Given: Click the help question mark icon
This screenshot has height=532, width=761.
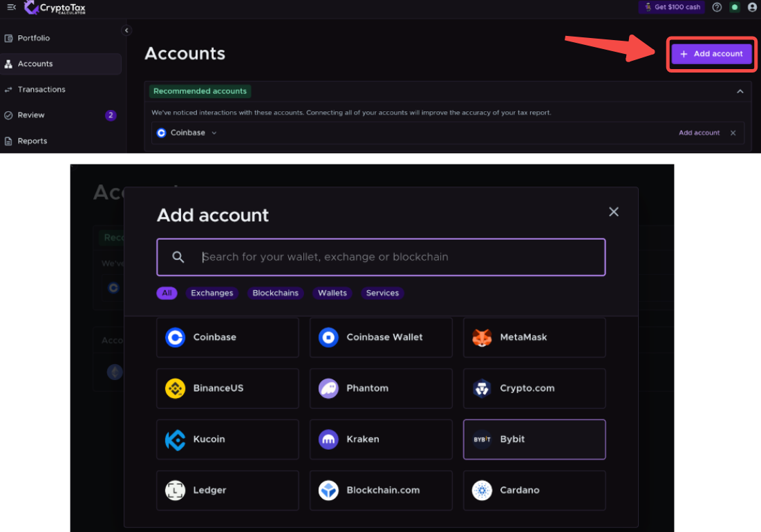Looking at the screenshot, I should pos(717,7).
